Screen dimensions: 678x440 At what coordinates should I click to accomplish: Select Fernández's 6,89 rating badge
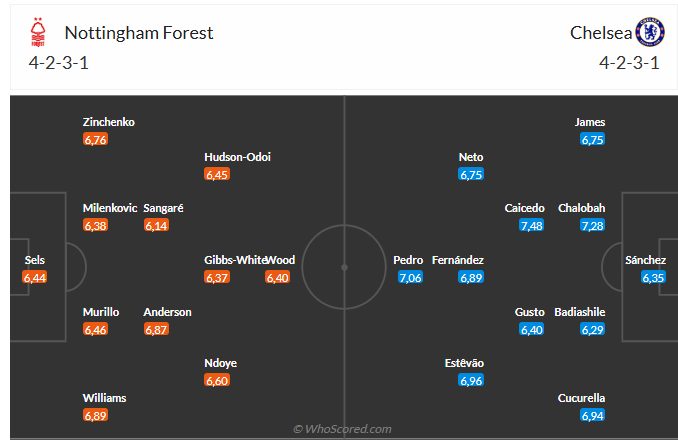coord(472,277)
